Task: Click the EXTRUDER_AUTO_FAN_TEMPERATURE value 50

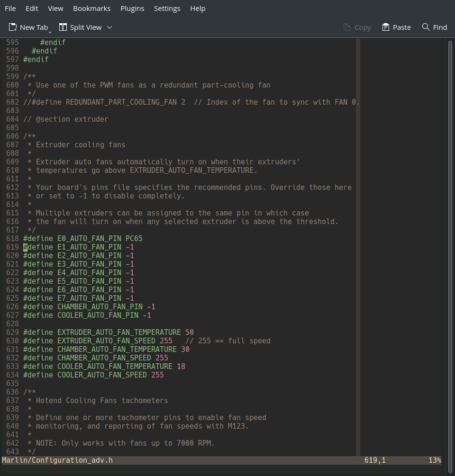Action: point(189,332)
